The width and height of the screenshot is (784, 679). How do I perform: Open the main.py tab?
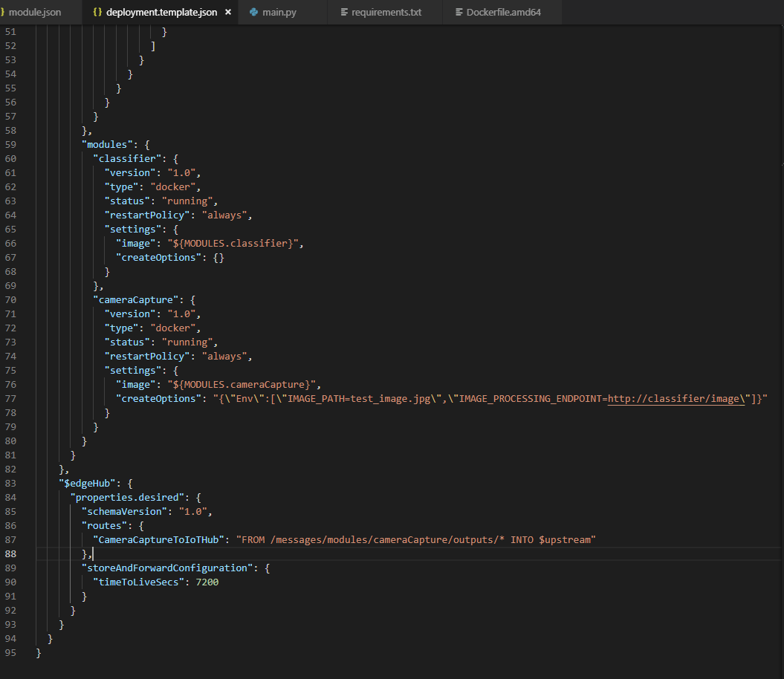pyautogui.click(x=279, y=13)
